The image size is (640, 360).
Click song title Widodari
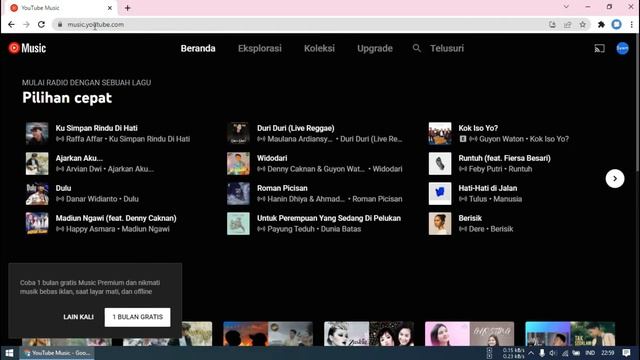tap(272, 158)
